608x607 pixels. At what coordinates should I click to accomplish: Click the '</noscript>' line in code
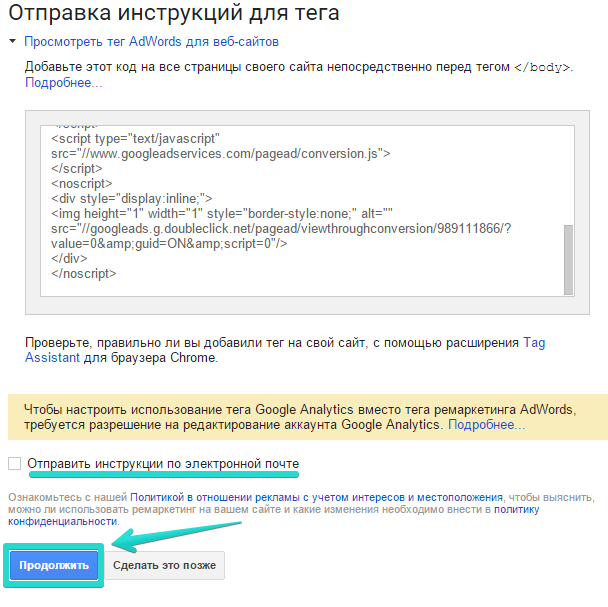[x=84, y=273]
